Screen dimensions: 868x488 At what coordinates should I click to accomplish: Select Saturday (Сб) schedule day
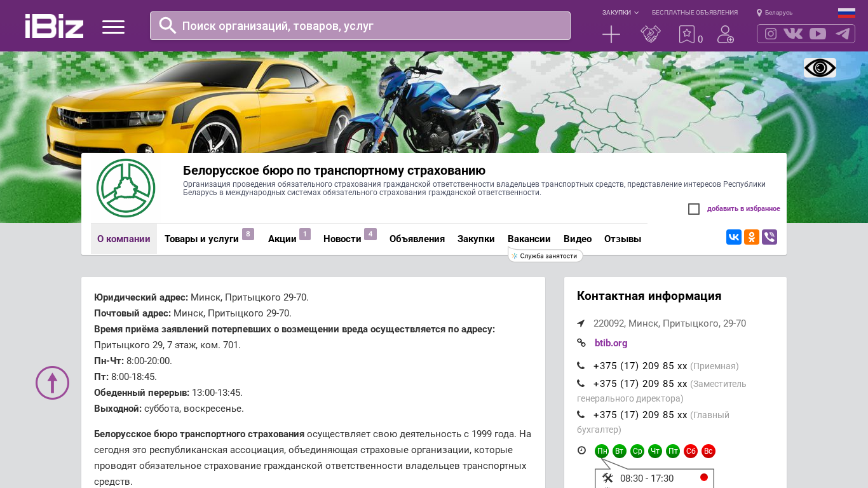click(691, 451)
